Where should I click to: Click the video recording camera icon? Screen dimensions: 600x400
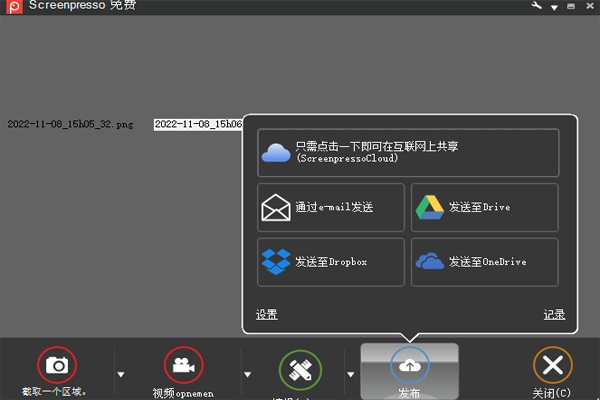tap(183, 365)
